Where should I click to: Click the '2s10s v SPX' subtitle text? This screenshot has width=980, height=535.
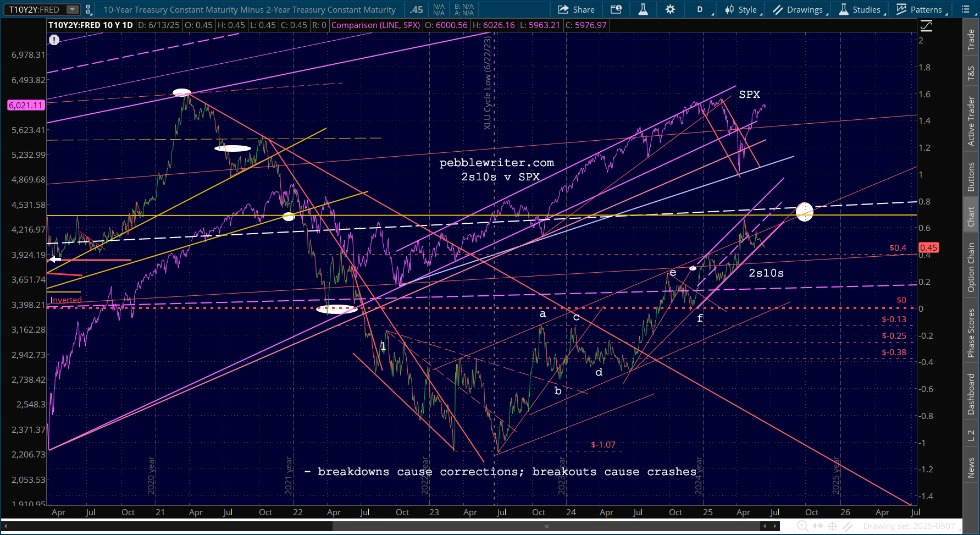[501, 177]
